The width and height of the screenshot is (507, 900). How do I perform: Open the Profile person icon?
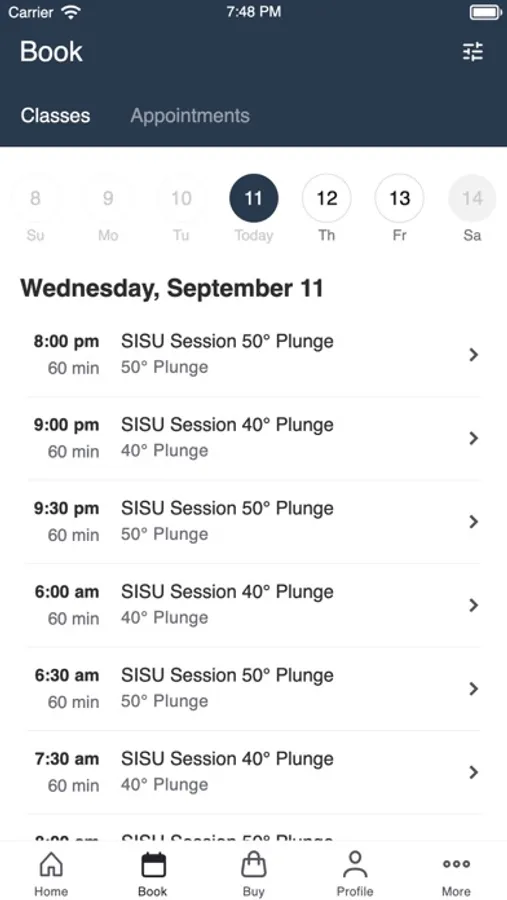point(355,864)
